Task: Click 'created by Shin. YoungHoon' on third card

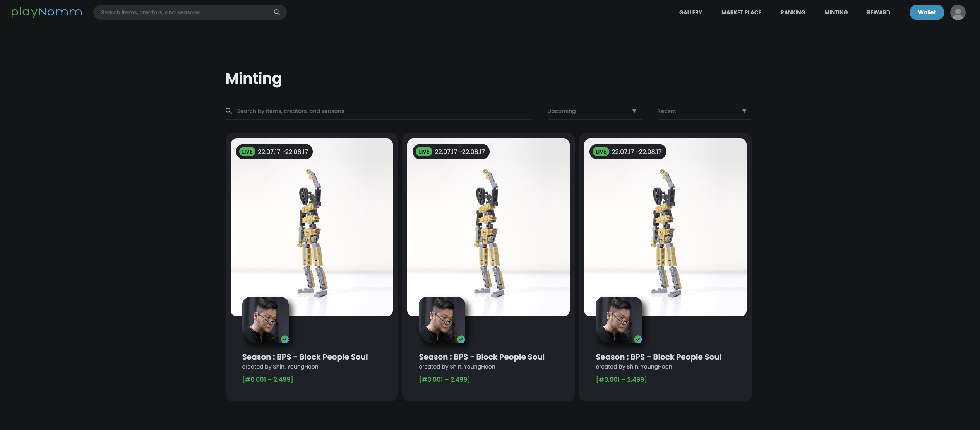Action: click(x=634, y=367)
